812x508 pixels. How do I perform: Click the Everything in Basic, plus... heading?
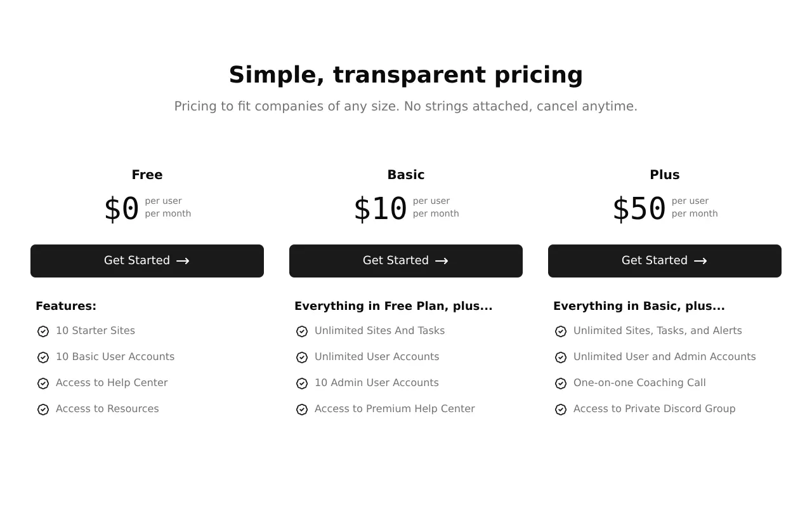[x=639, y=306]
